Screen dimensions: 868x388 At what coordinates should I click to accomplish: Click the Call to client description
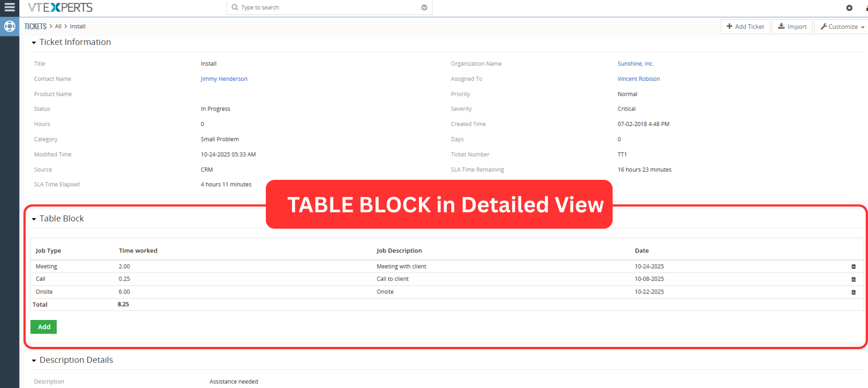click(x=393, y=279)
